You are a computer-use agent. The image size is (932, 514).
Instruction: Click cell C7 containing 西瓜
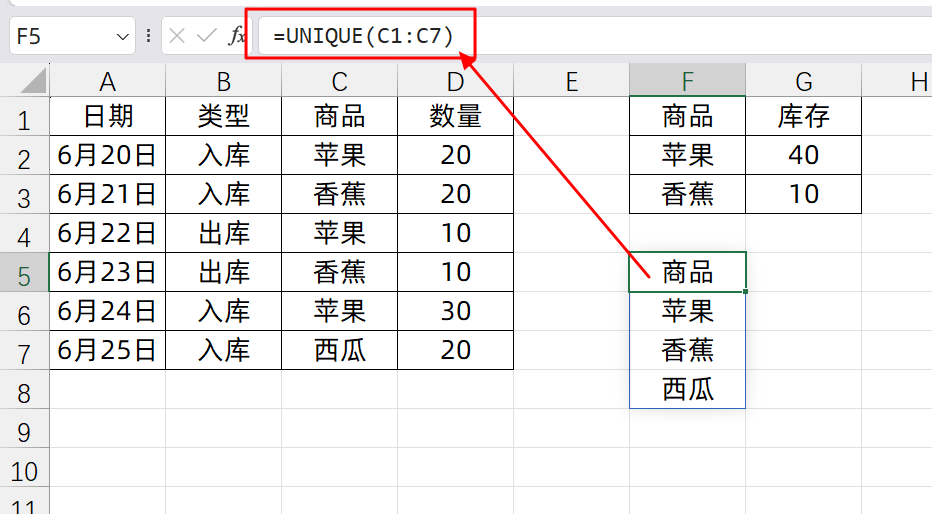coord(339,351)
